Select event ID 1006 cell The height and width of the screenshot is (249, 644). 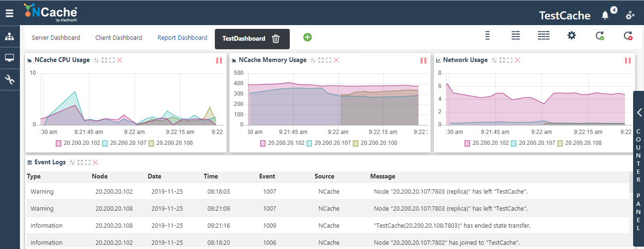269,243
